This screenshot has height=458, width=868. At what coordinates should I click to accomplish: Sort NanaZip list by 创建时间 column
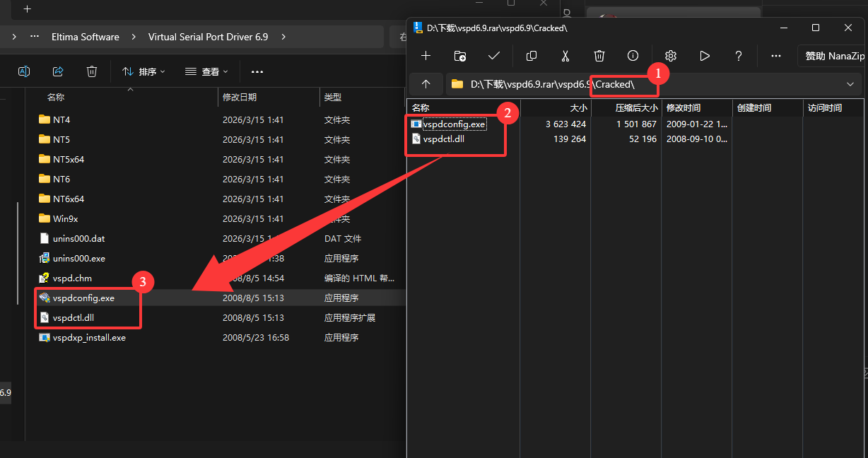click(x=767, y=108)
